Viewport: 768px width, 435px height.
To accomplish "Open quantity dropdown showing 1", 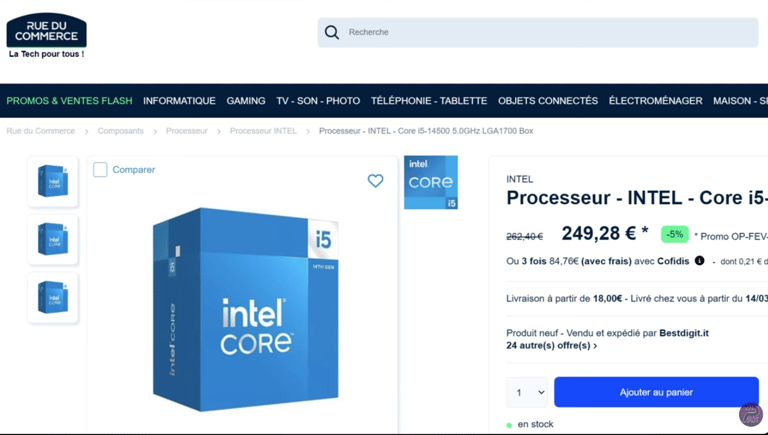I will point(527,392).
